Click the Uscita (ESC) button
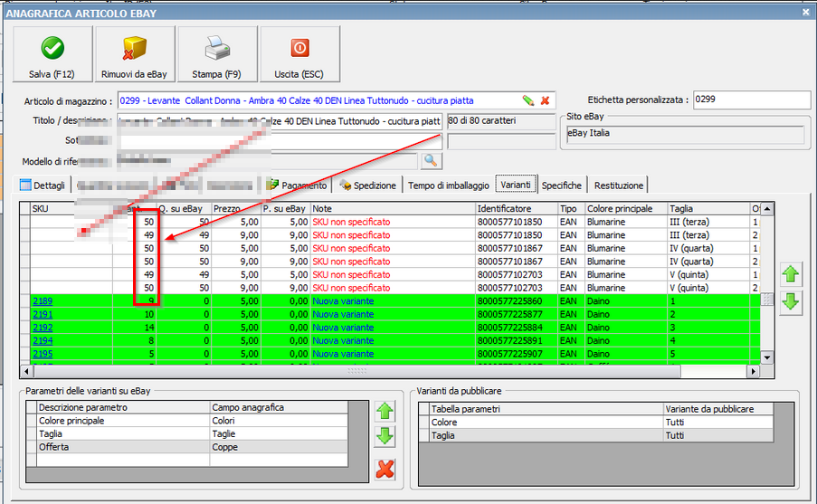 click(299, 54)
